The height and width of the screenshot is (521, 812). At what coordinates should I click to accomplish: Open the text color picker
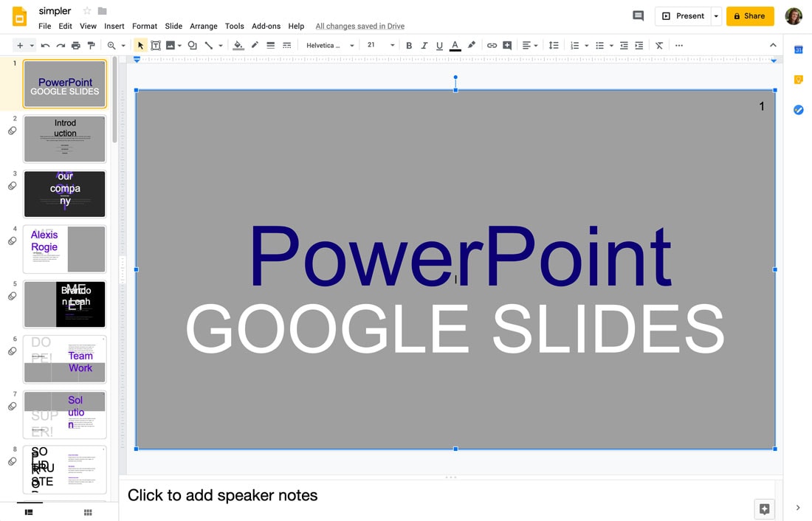[455, 46]
